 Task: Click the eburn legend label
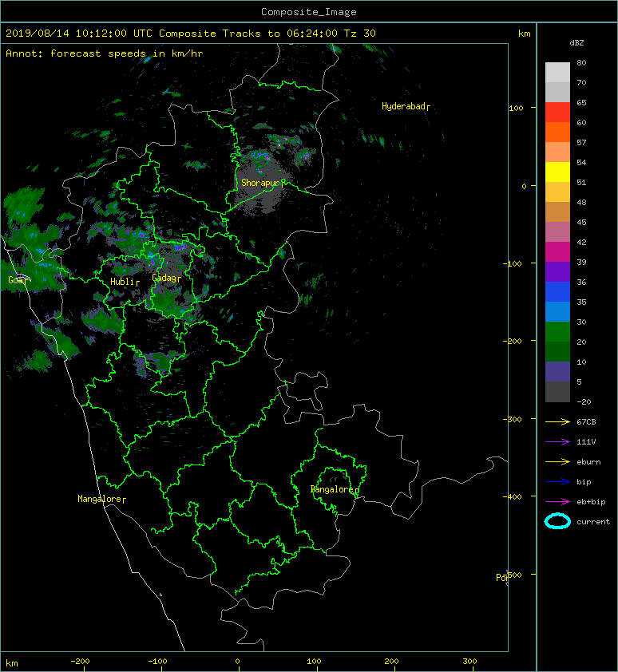(x=588, y=462)
